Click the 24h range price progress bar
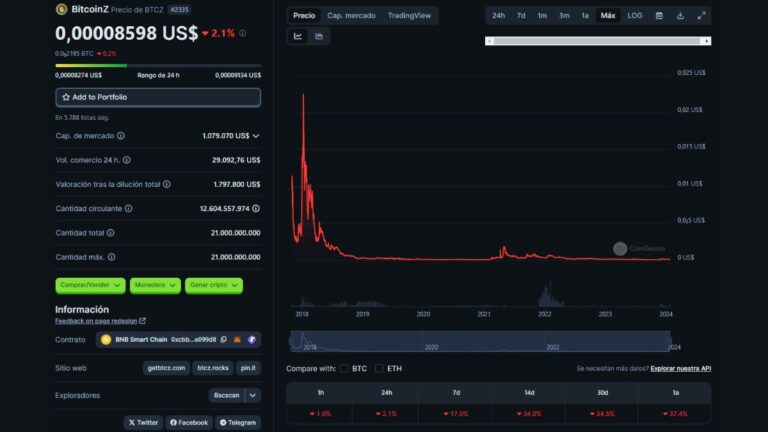This screenshot has width=768, height=432. point(158,65)
